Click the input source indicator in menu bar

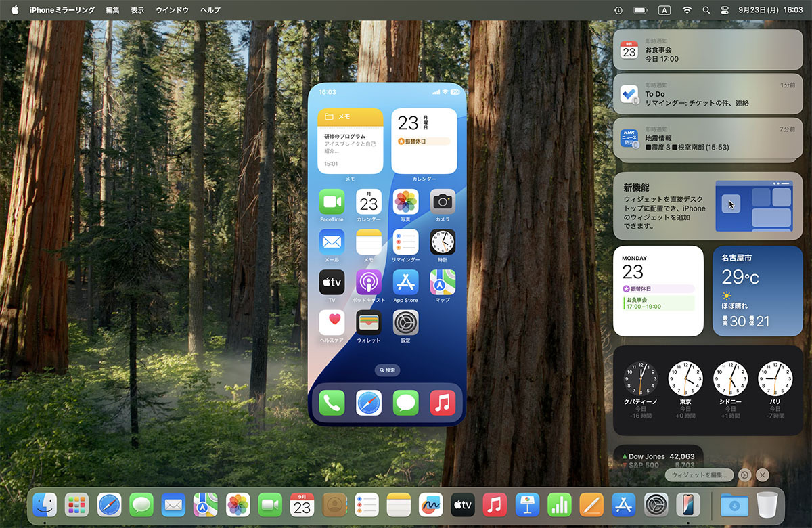(x=664, y=10)
